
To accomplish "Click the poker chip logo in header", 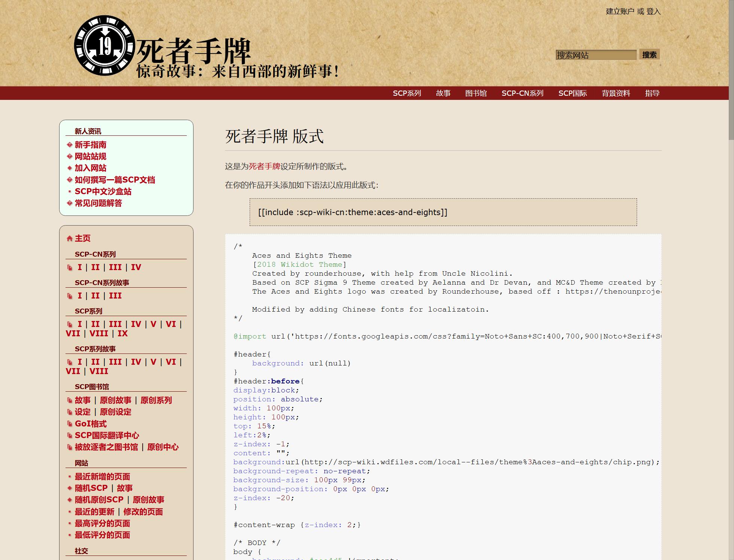I will (x=104, y=45).
